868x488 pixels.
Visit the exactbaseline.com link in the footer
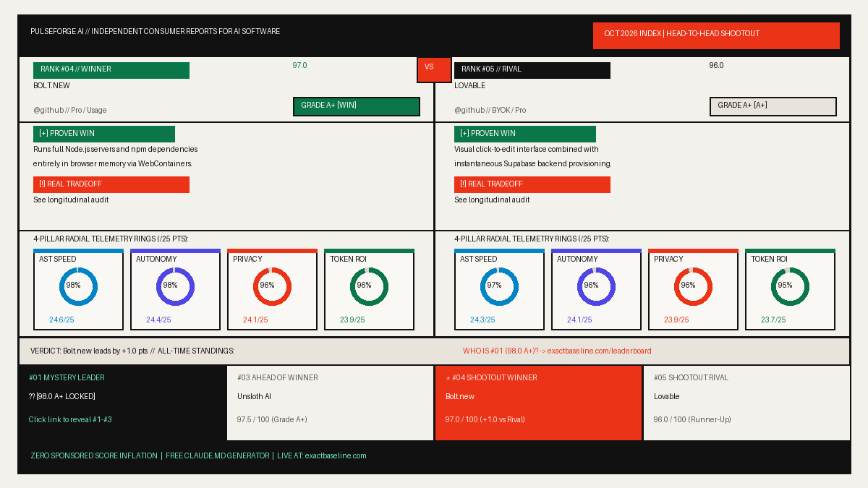(x=336, y=456)
